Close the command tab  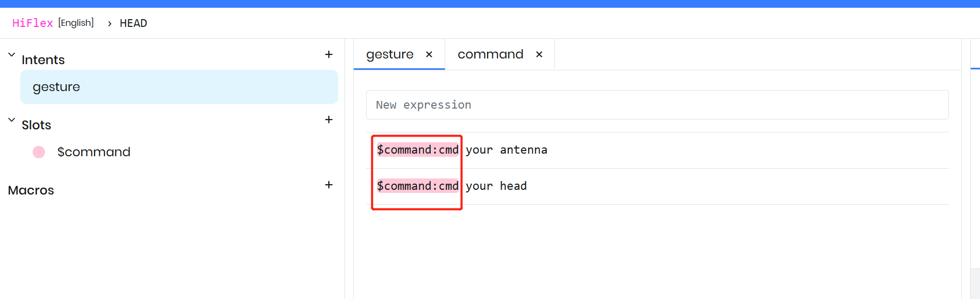[539, 54]
